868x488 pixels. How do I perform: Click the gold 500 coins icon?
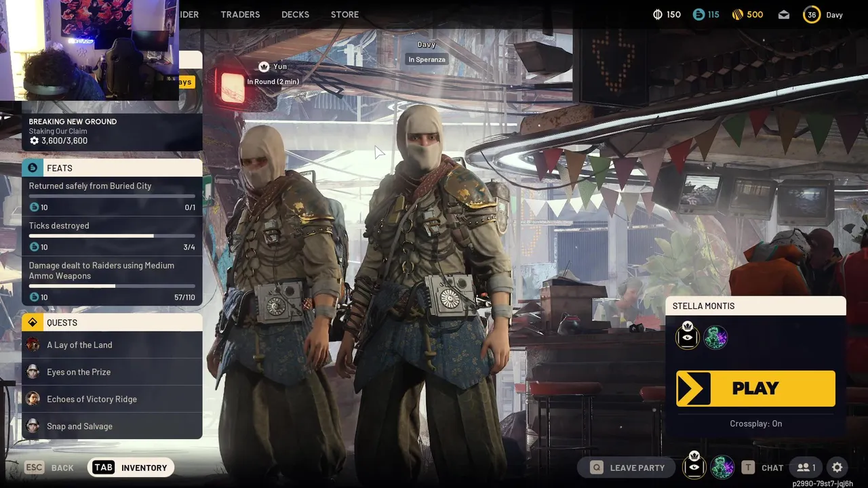tap(738, 14)
